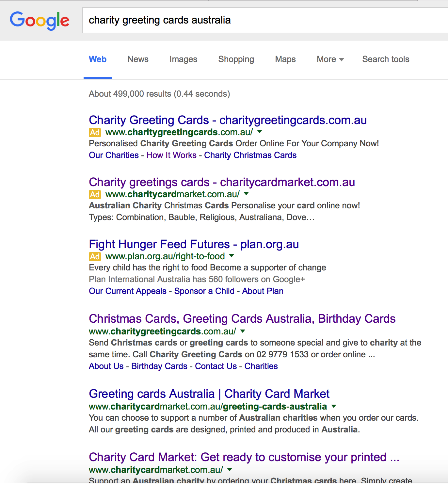
Task: Open Search tools options
Action: click(x=386, y=59)
